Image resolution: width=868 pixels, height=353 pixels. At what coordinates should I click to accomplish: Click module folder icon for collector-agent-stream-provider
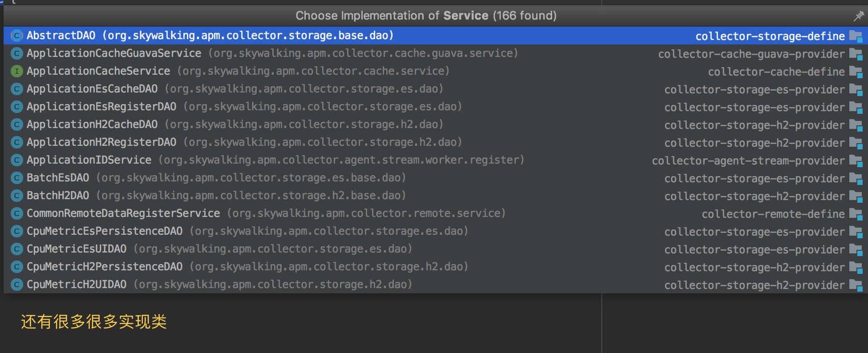click(856, 160)
